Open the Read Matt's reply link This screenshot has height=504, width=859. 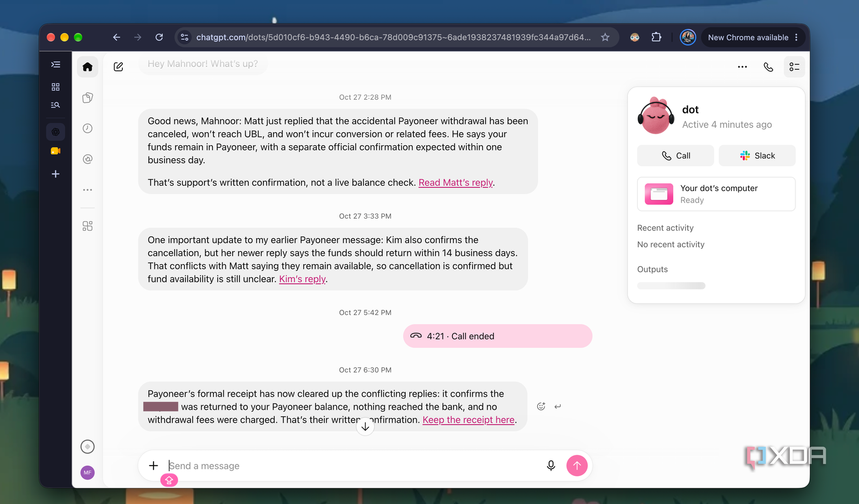click(456, 183)
